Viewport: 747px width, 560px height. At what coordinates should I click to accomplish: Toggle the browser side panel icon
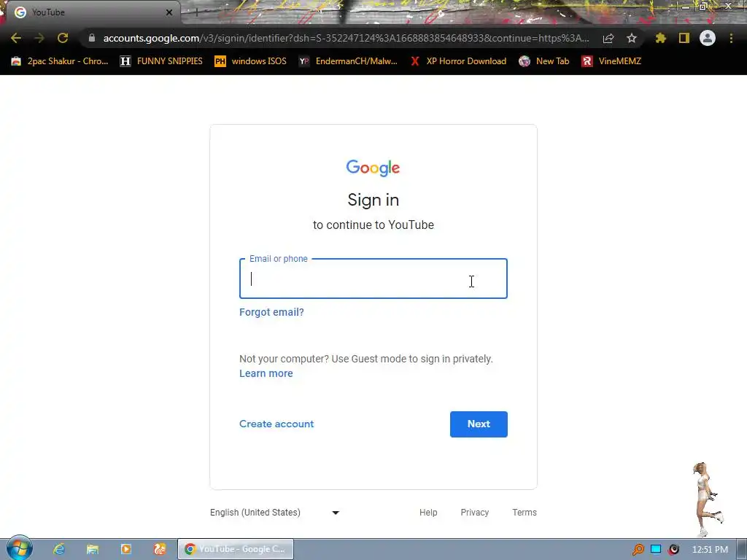tap(684, 38)
